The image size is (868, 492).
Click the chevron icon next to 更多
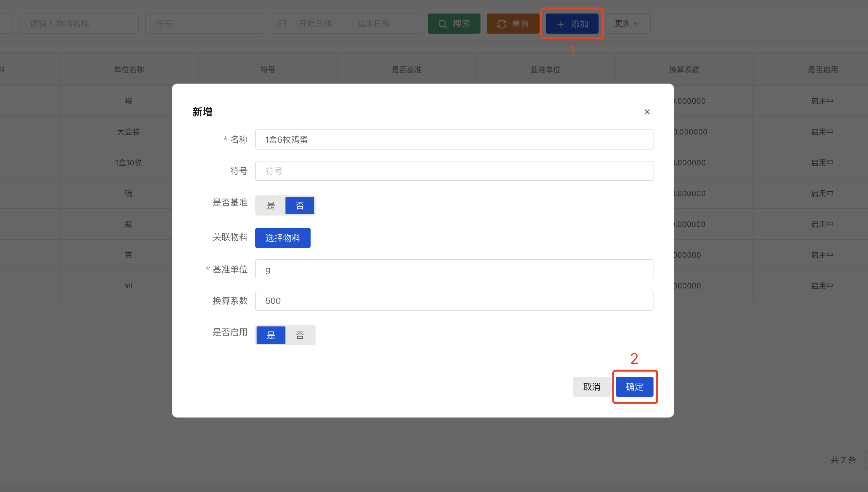[637, 23]
